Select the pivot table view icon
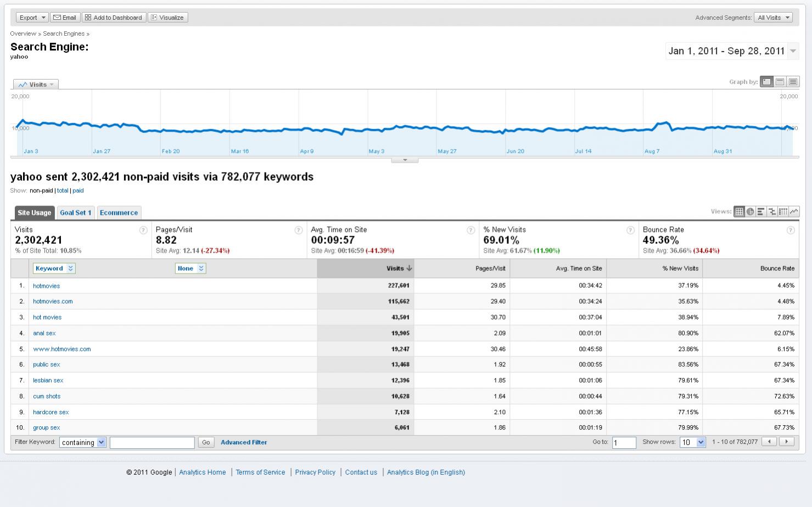The width and height of the screenshot is (812, 507). point(783,211)
